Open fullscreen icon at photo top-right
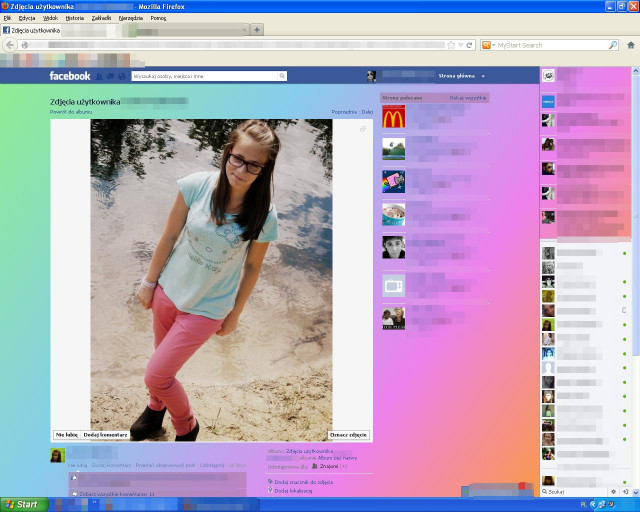Viewport: 640px width, 512px height. (363, 129)
